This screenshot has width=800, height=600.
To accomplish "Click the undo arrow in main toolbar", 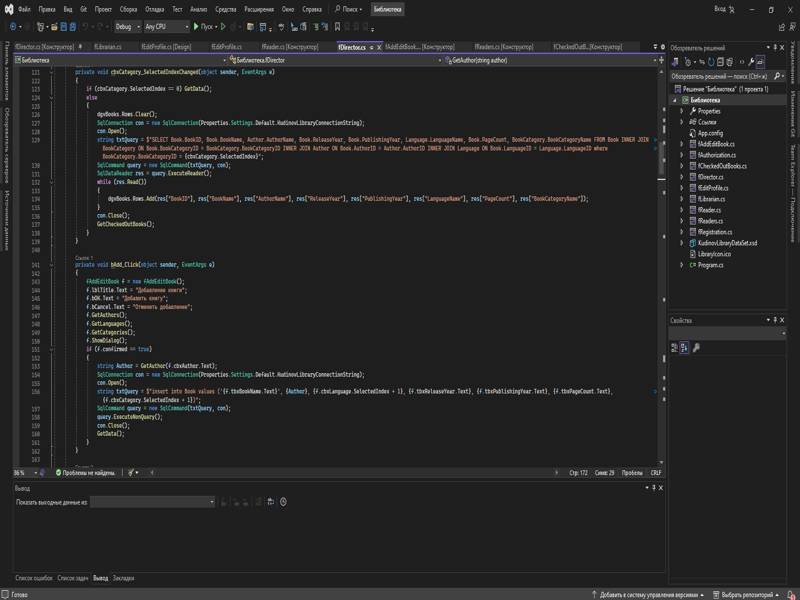I will click(84, 27).
